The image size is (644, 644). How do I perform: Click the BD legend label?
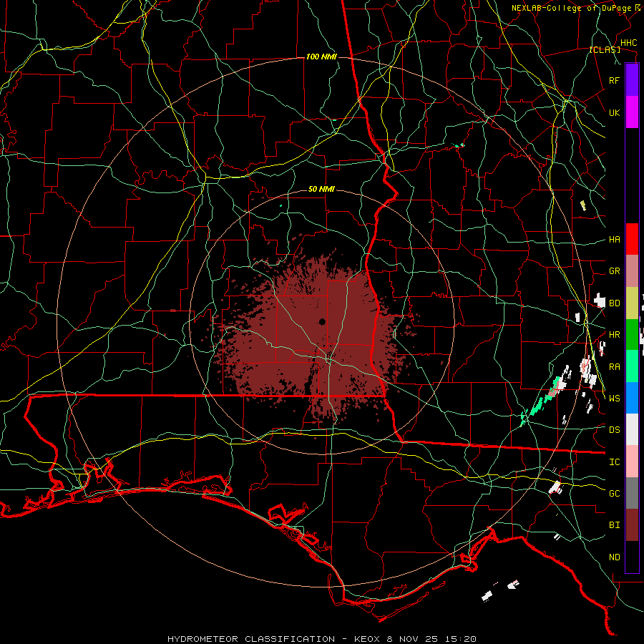click(614, 303)
